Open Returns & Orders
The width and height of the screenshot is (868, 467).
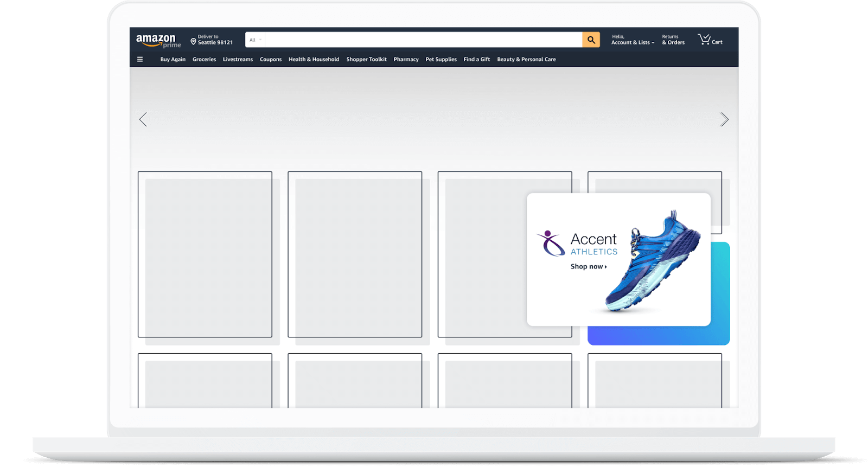pos(673,40)
